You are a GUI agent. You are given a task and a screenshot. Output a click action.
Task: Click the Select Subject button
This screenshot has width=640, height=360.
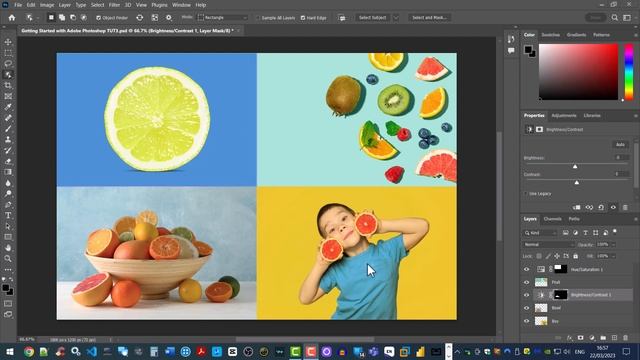click(372, 18)
